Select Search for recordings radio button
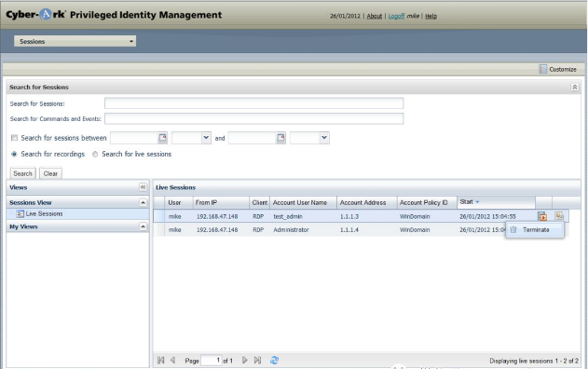This screenshot has height=369, width=588. tap(14, 154)
